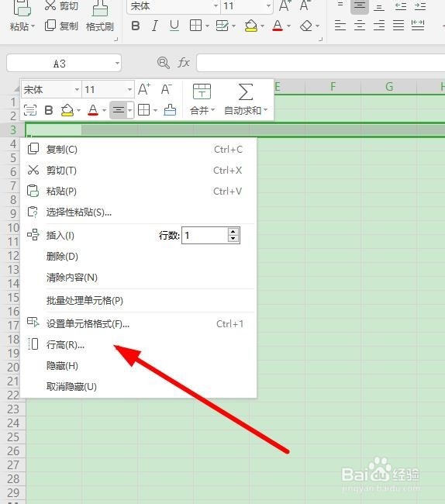The width and height of the screenshot is (445, 504).
Task: Toggle Underline formatting in ribbon
Action: click(x=174, y=26)
